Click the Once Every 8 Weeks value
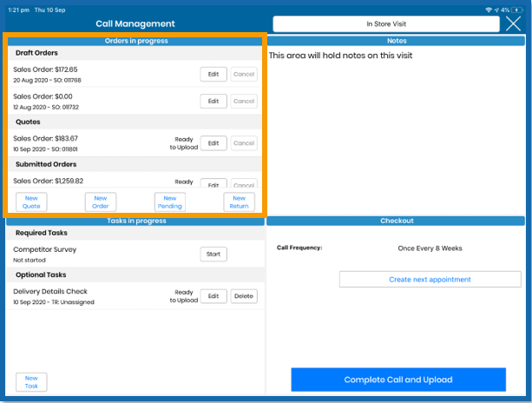The height and width of the screenshot is (403, 532). pos(430,248)
